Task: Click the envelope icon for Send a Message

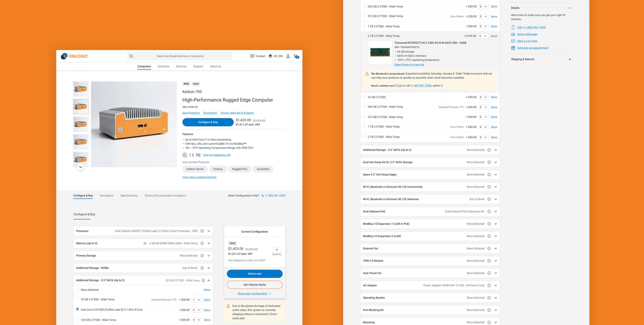Action: pos(513,34)
